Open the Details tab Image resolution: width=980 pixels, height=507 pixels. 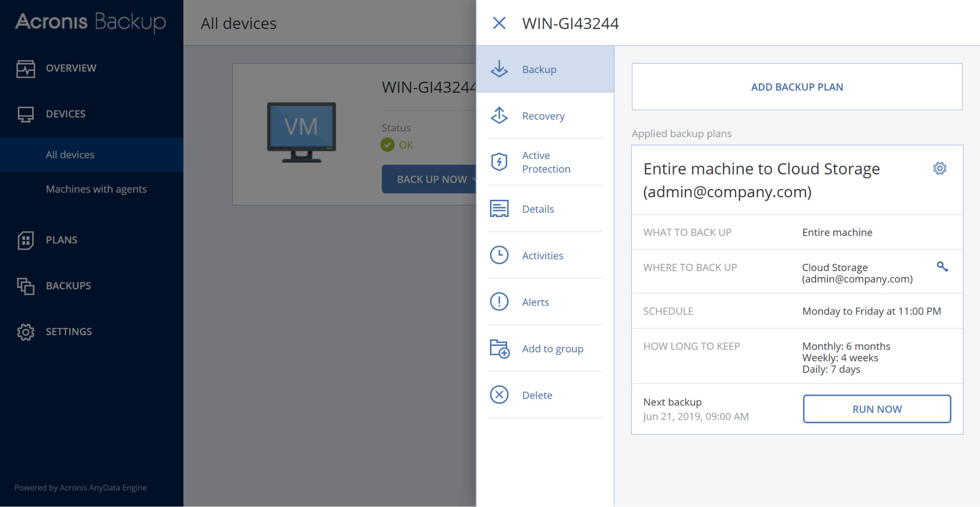click(x=545, y=209)
